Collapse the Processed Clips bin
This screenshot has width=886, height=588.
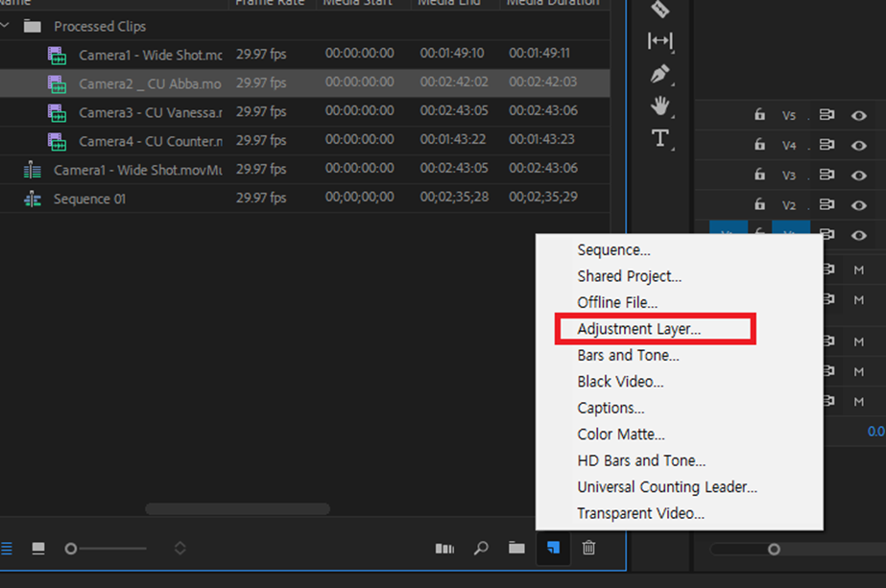click(5, 25)
